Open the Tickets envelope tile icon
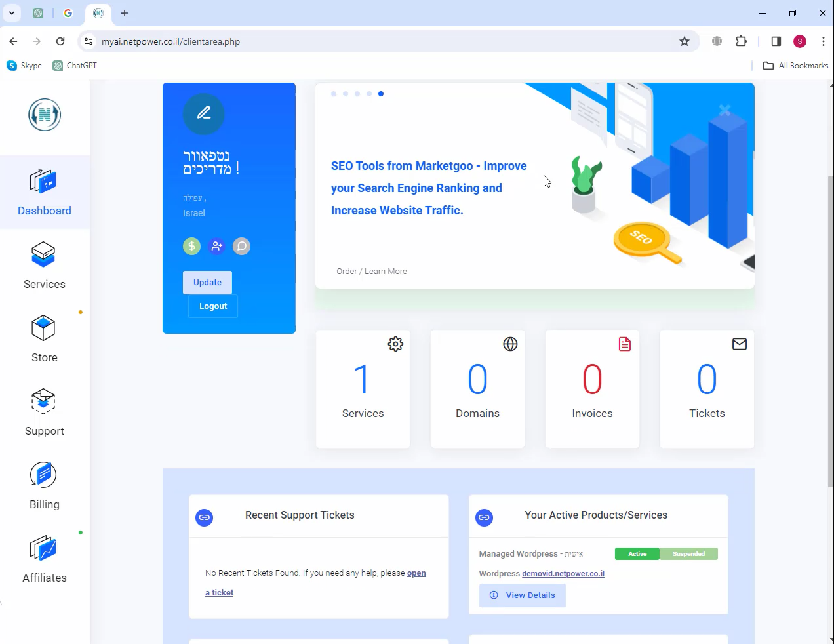 tap(740, 344)
